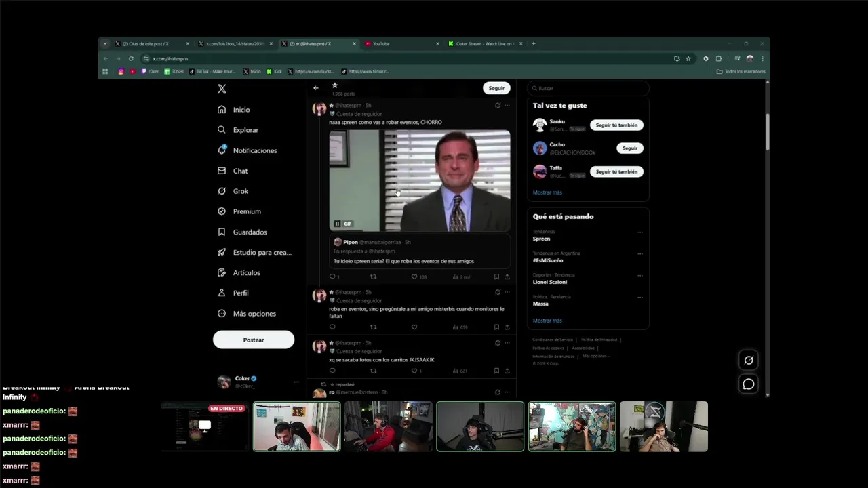Image resolution: width=868 pixels, height=488 pixels.
Task: Open more menu on 'xq se sacaba fotos' post
Action: (x=507, y=343)
